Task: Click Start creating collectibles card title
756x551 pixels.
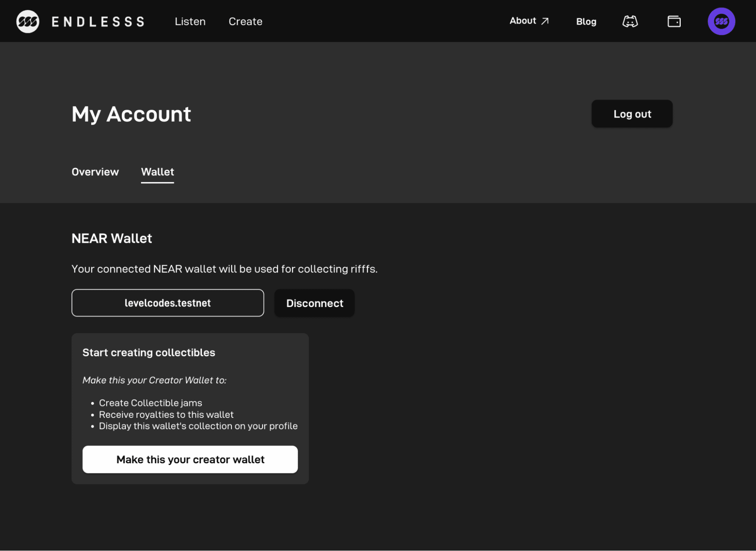Action: [149, 352]
